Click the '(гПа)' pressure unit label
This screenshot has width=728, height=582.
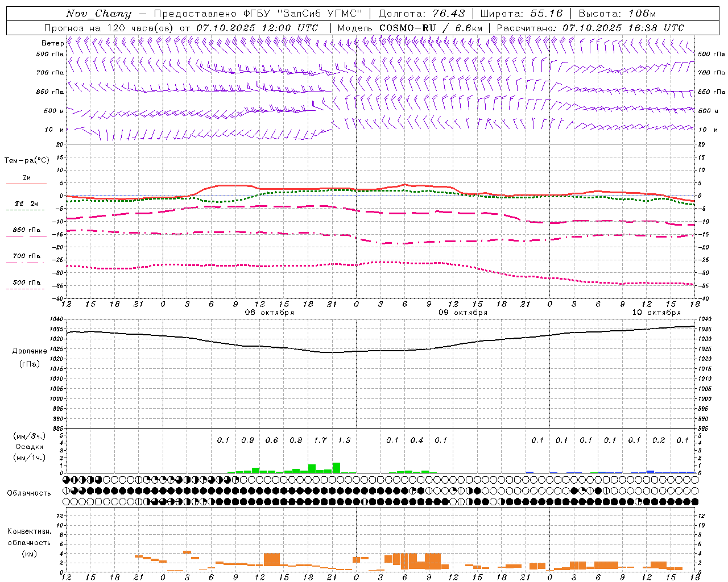pyautogui.click(x=30, y=364)
